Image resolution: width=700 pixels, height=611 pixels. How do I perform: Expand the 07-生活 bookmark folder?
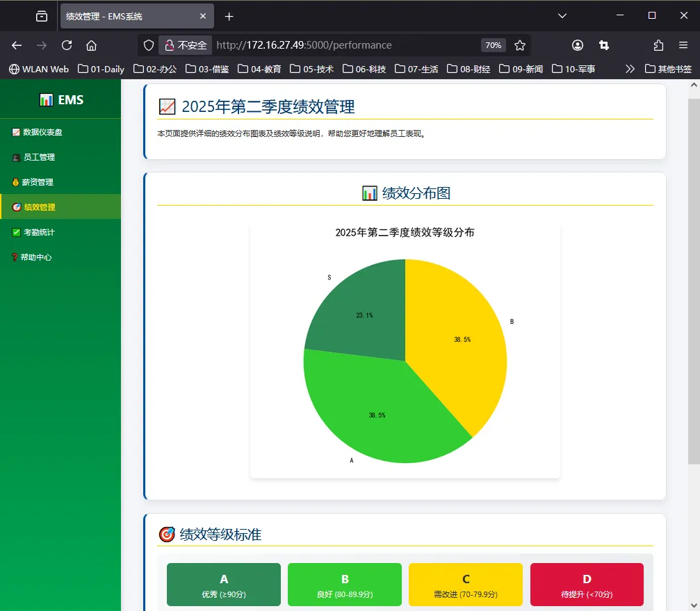416,70
